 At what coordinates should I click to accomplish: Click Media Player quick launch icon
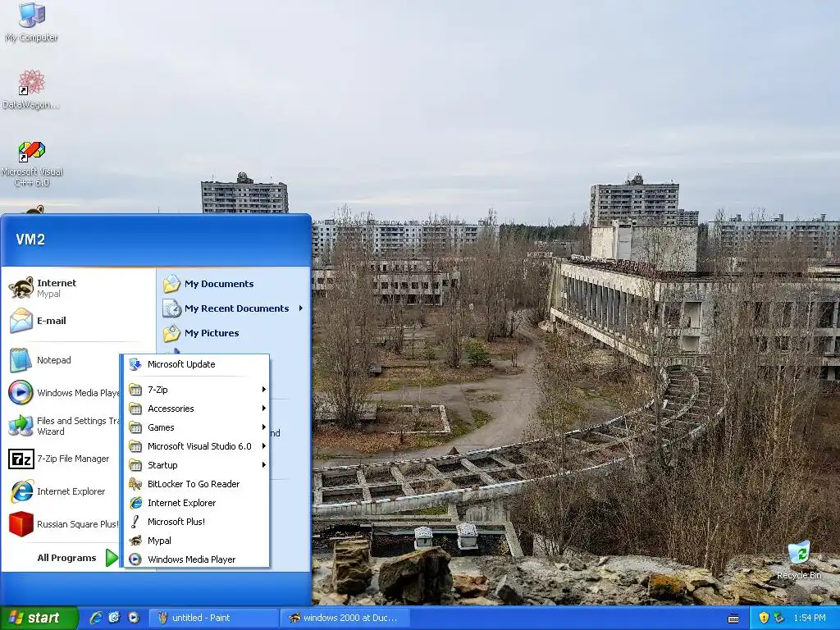pyautogui.click(x=134, y=618)
